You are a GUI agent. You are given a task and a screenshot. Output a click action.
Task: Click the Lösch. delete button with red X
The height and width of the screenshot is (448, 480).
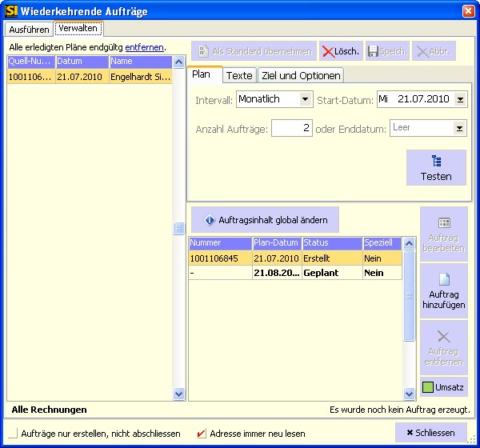point(340,51)
